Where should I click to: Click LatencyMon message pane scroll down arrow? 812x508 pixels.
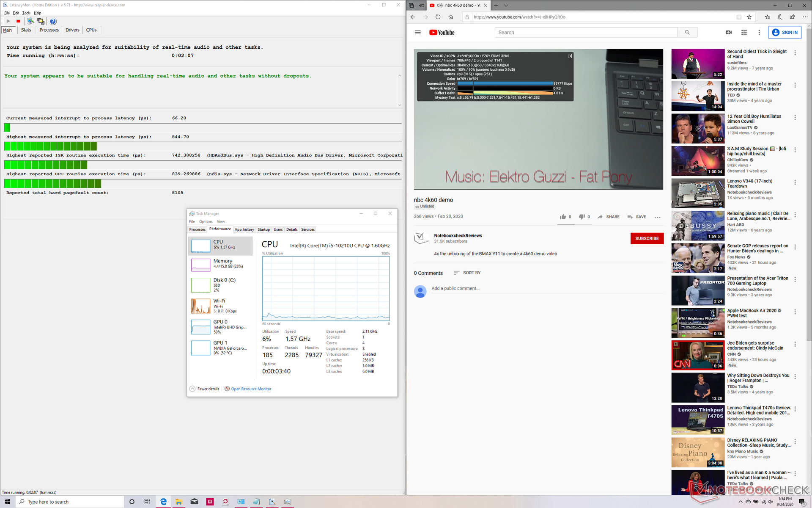coord(400,105)
